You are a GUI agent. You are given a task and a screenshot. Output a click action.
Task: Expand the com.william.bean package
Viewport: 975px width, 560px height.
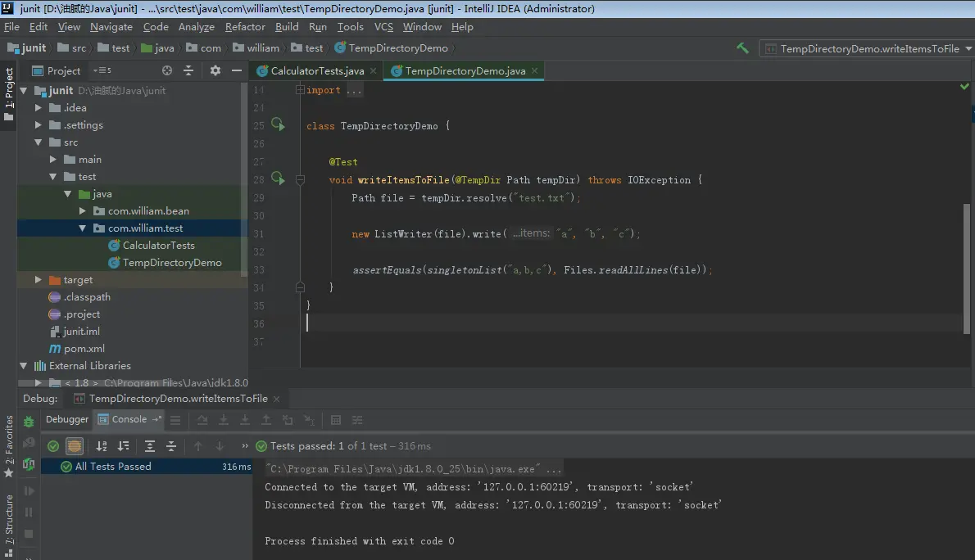point(82,210)
